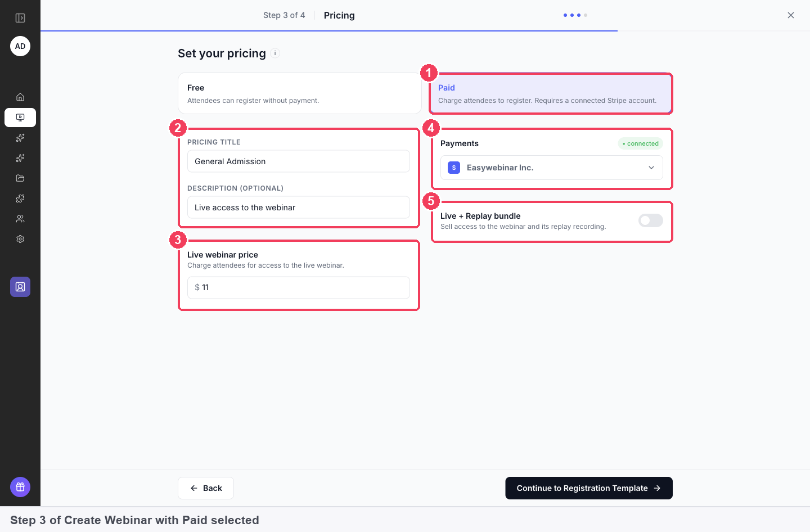
Task: Click the sparkles icon directly below the webinars icon
Action: click(20, 138)
